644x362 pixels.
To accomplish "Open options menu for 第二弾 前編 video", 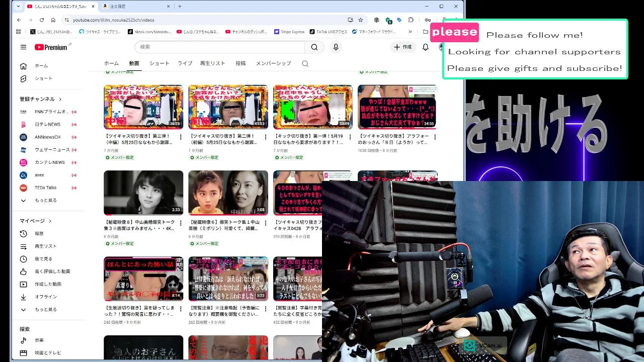I will [266, 137].
